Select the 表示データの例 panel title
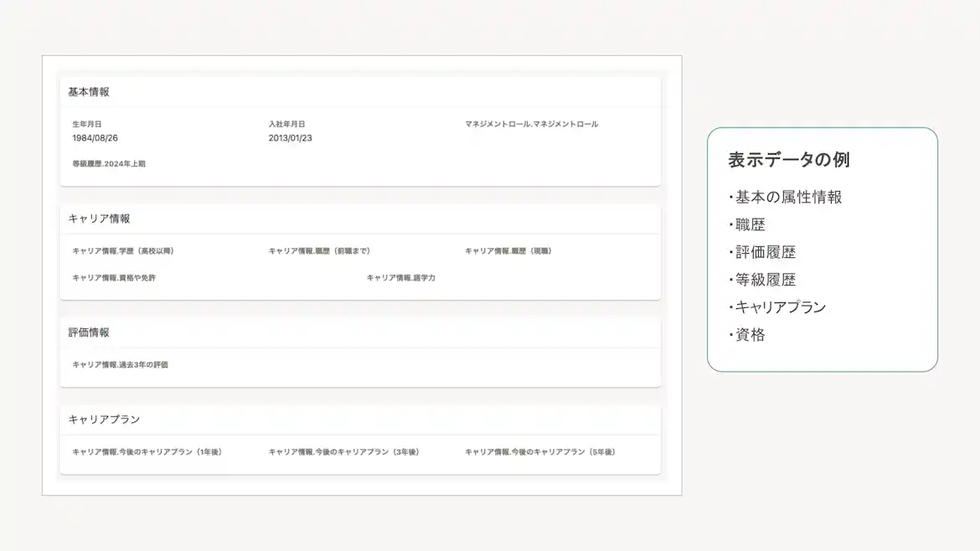 point(788,159)
